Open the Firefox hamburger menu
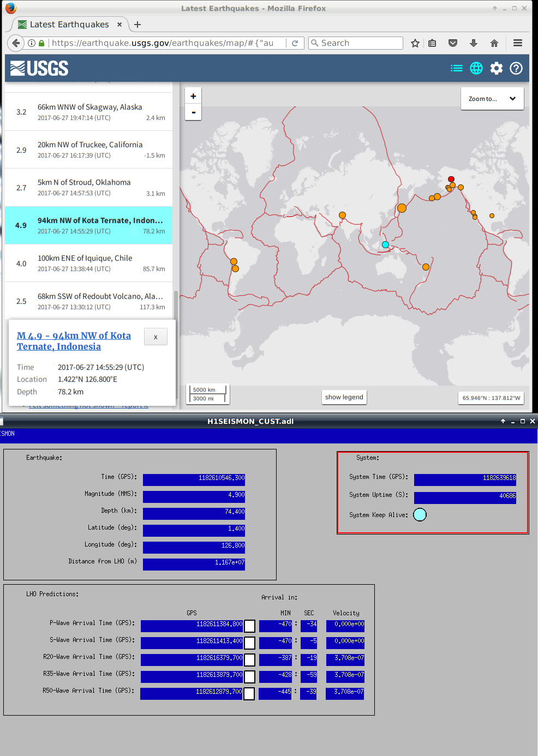 coord(518,43)
